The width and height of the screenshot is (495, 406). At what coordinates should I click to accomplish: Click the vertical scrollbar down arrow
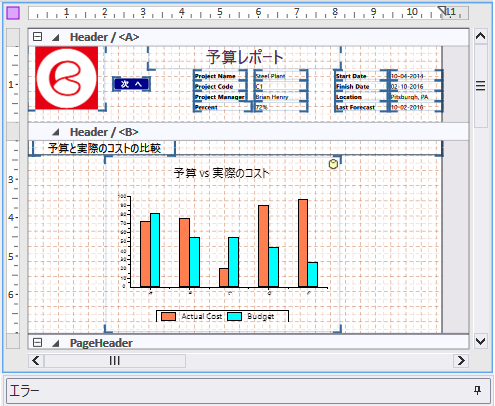coord(480,341)
